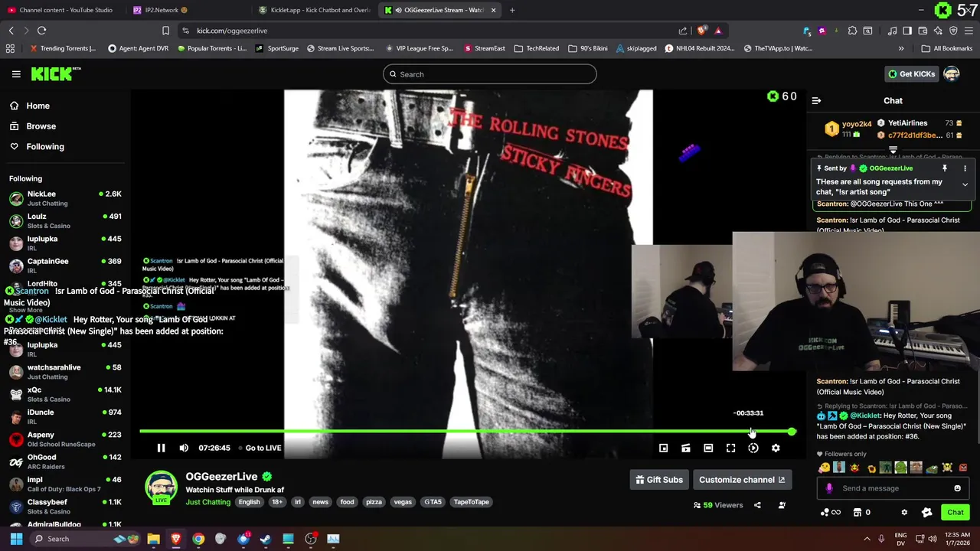This screenshot has height=551, width=980.
Task: Switch to the Kicklet.app browser tab
Action: click(x=315, y=10)
